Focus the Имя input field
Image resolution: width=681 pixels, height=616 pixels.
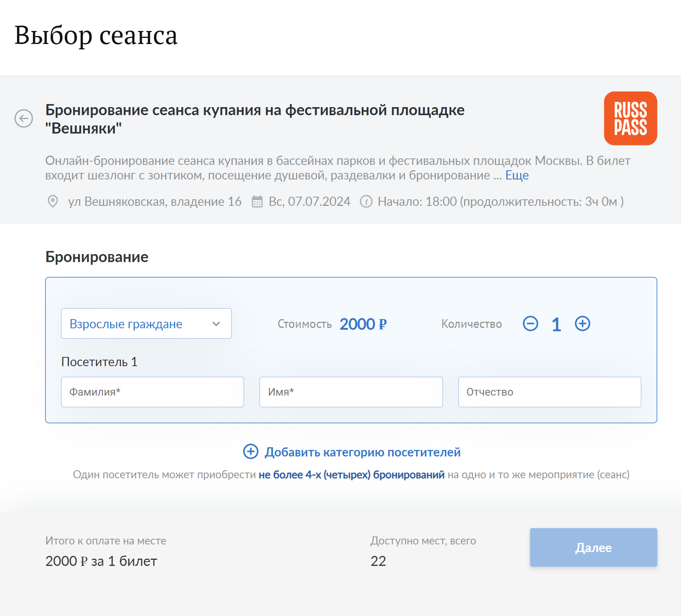click(351, 392)
